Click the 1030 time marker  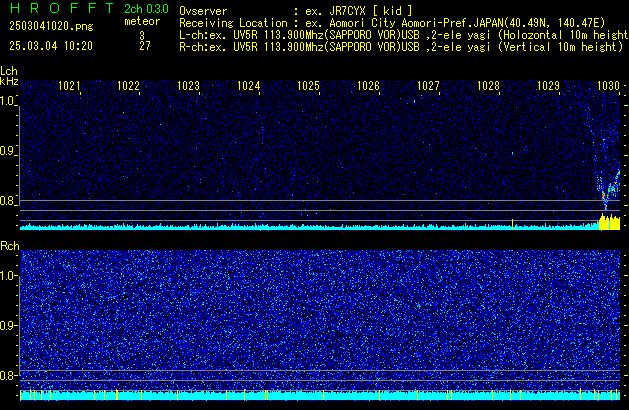point(609,86)
